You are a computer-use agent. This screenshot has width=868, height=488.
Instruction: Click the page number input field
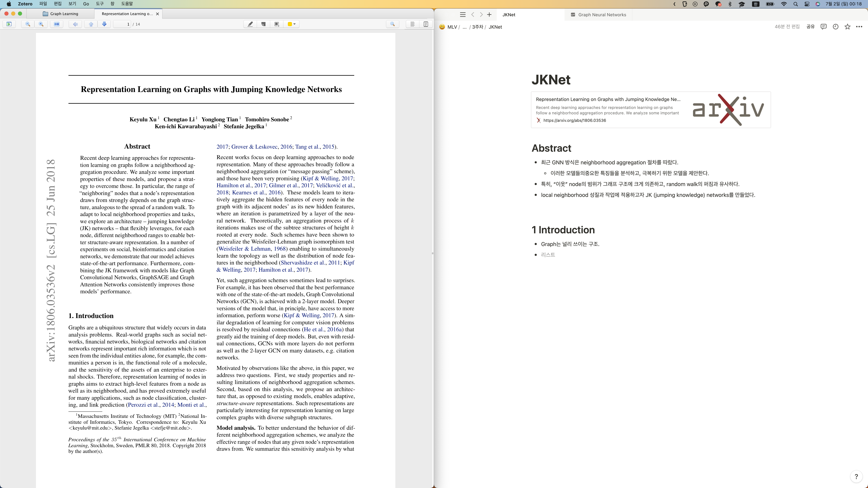click(122, 24)
